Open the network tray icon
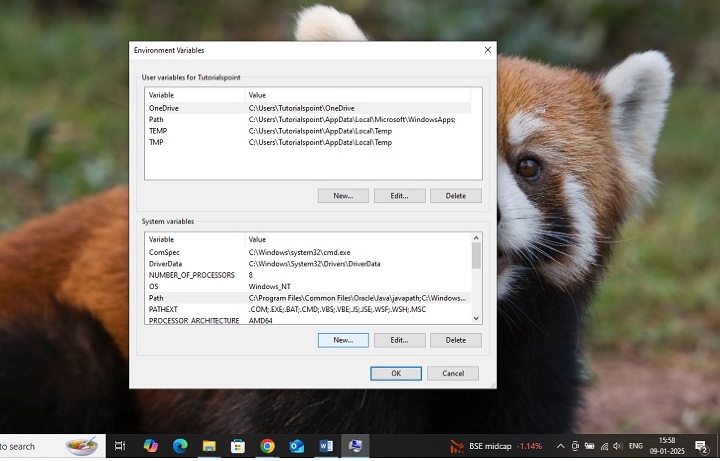 604,446
